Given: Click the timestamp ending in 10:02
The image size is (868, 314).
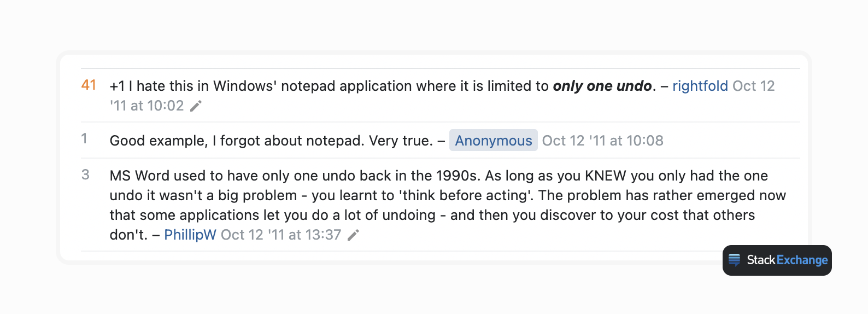Looking at the screenshot, I should 147,106.
